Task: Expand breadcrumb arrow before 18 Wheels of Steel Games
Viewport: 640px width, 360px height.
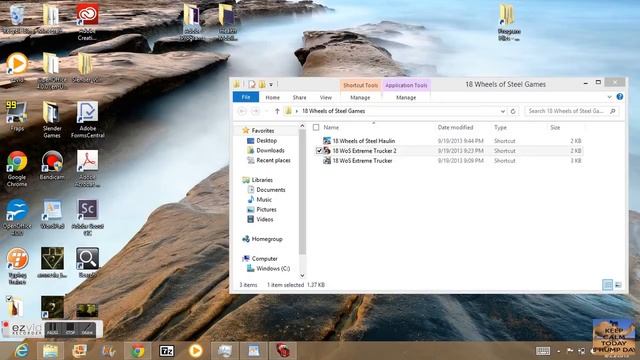Action: pyautogui.click(x=297, y=111)
